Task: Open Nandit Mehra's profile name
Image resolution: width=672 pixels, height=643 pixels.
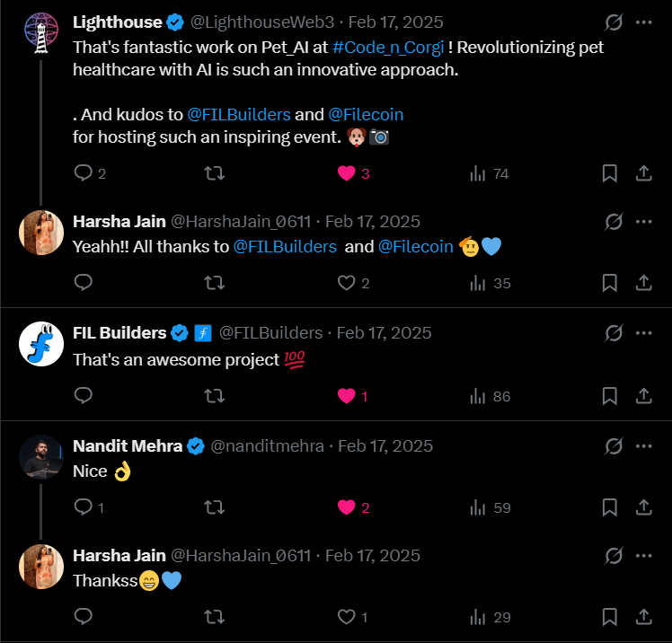Action: click(x=128, y=445)
